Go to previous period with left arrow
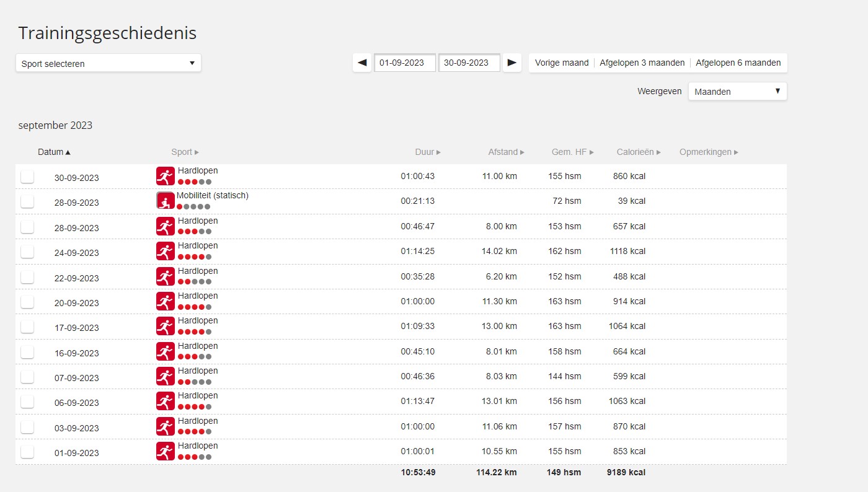The image size is (868, 492). coord(362,63)
